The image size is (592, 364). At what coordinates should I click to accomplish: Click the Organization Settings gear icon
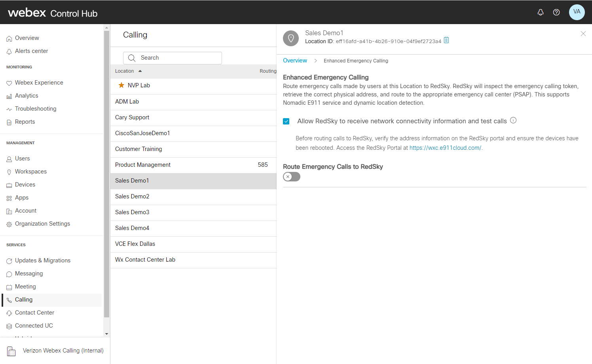9,224
